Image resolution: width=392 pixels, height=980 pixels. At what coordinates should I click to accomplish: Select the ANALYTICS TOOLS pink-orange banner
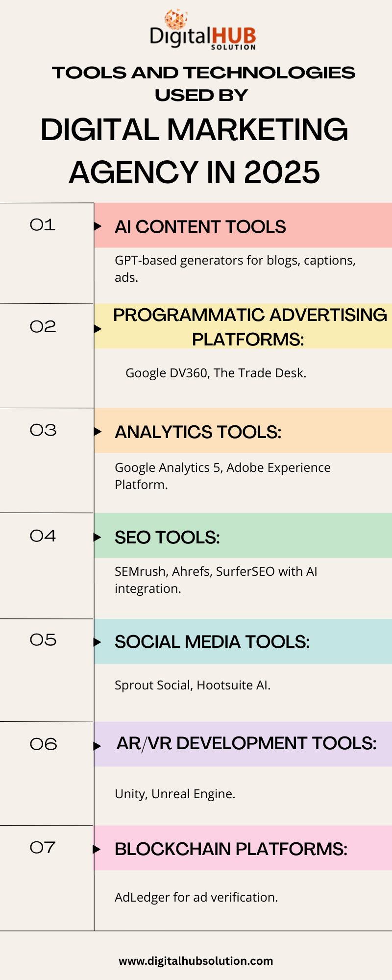243,431
